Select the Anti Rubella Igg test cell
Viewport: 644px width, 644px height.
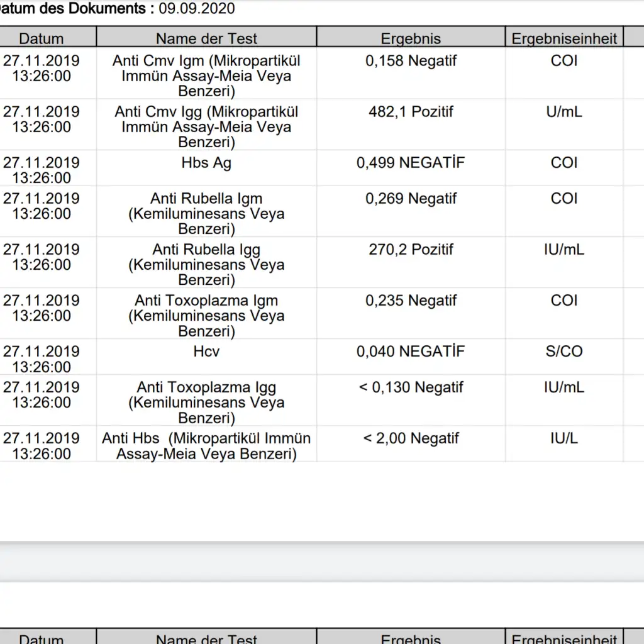[x=206, y=265]
